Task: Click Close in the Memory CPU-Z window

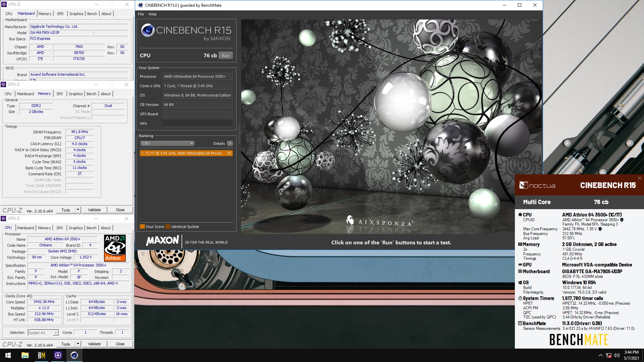Action: [x=120, y=210]
